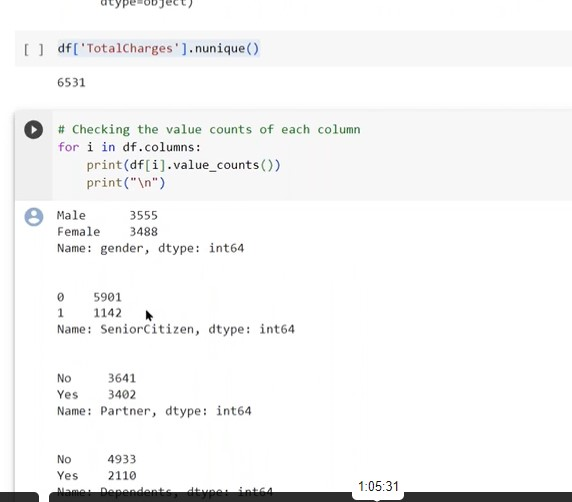Click the dtype=object output at top

(x=147, y=4)
